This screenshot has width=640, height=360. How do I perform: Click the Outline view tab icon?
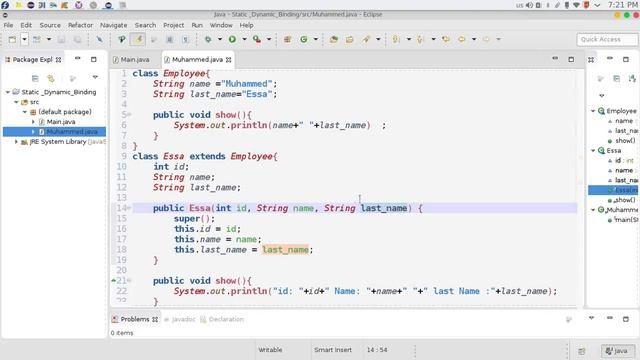coord(591,60)
